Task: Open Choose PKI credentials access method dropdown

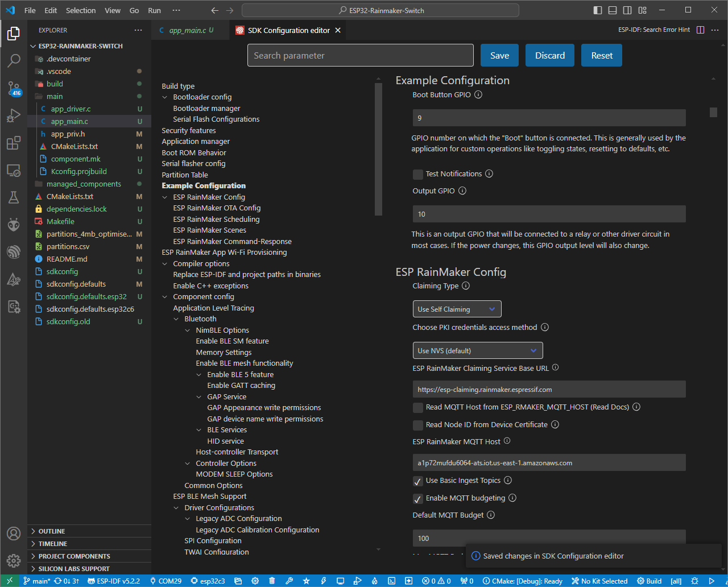Action: tap(478, 350)
